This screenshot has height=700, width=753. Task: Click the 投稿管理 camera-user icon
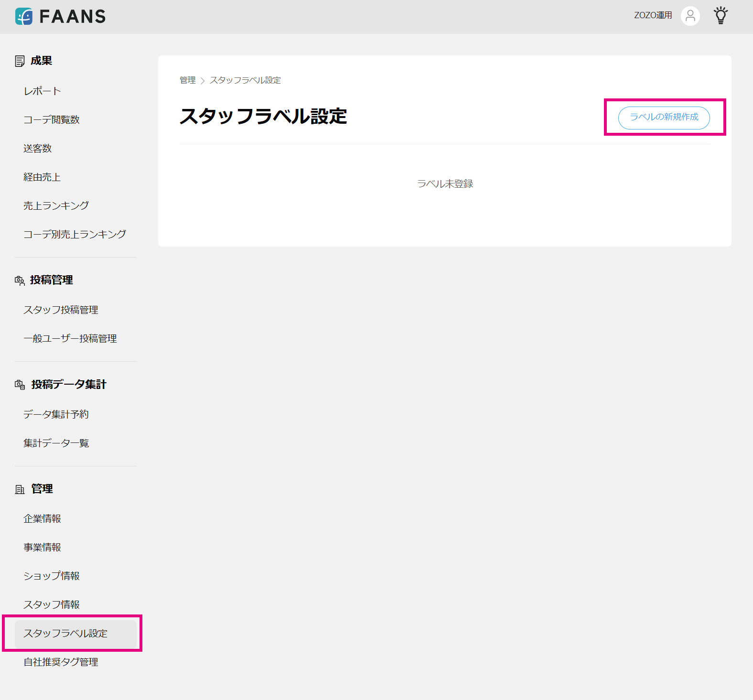coord(20,280)
